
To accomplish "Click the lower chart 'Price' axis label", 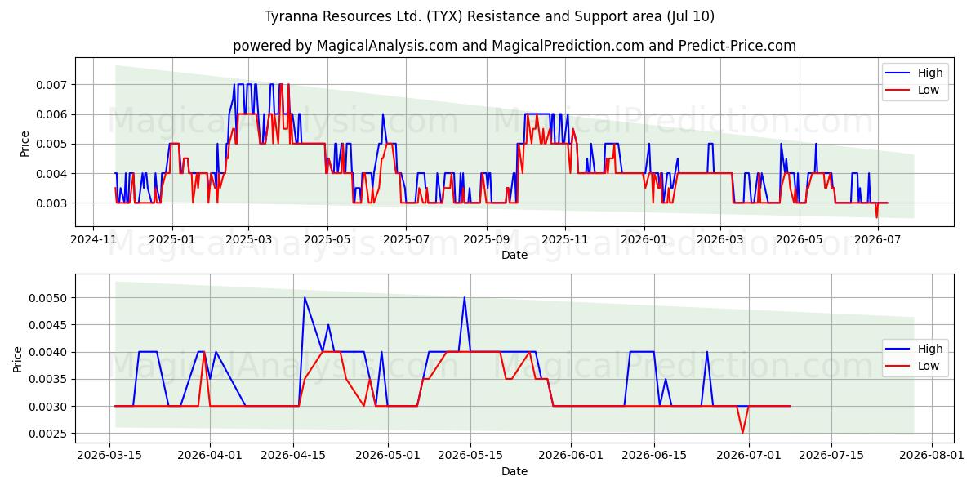I will click(18, 359).
